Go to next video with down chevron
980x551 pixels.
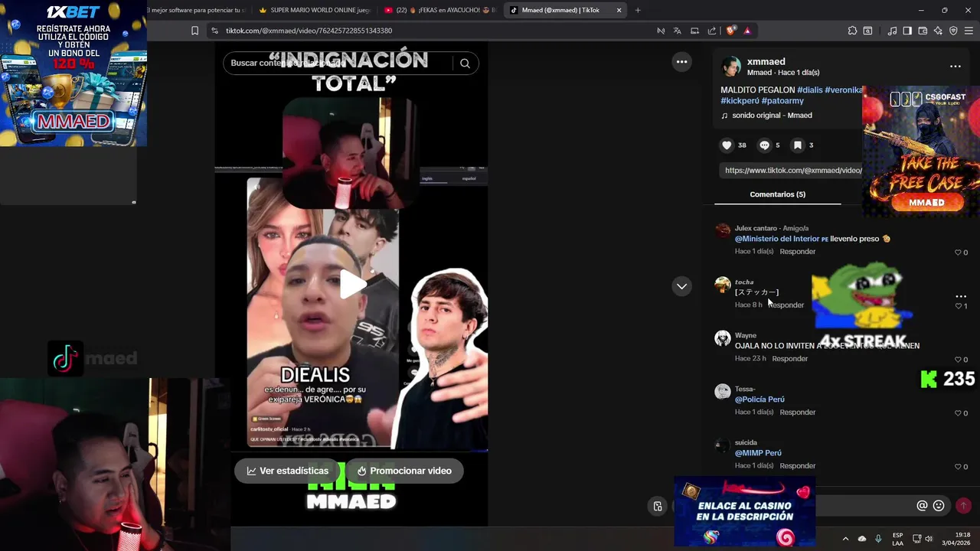pos(681,286)
